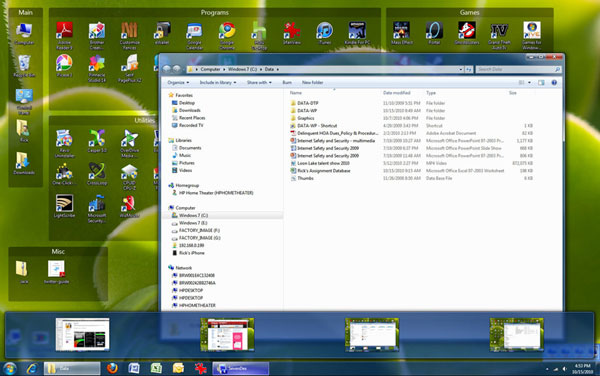Switch to first desktop preview thumbnail
This screenshot has width=600, height=376.
[x=82, y=334]
